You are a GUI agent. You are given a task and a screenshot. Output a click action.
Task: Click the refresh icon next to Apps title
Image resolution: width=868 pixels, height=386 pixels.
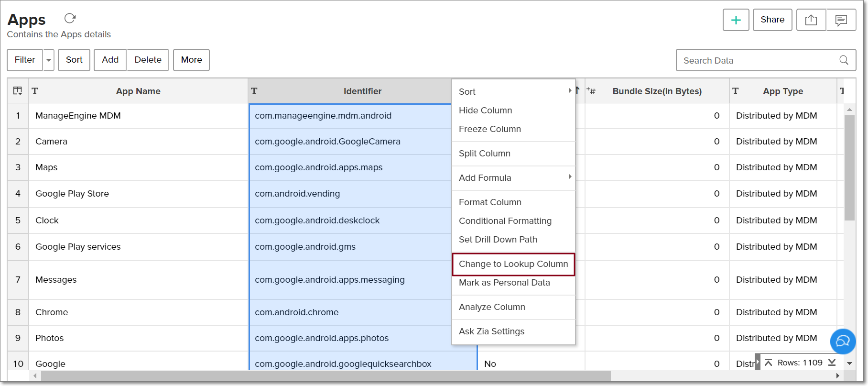(70, 19)
